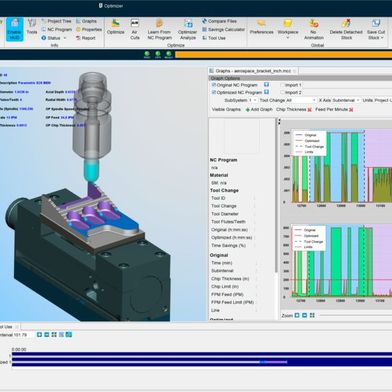Open the NC Program panel
Screen dimensions: 392x392
56,29
